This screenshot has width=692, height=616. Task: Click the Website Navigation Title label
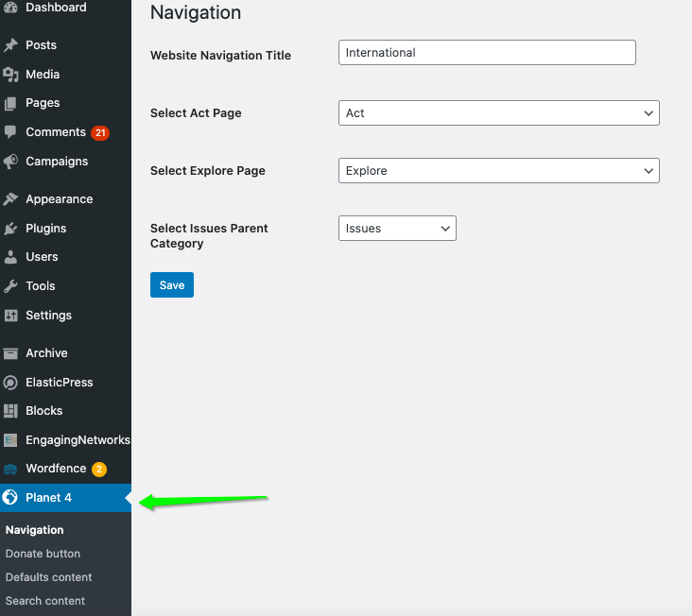tap(220, 56)
